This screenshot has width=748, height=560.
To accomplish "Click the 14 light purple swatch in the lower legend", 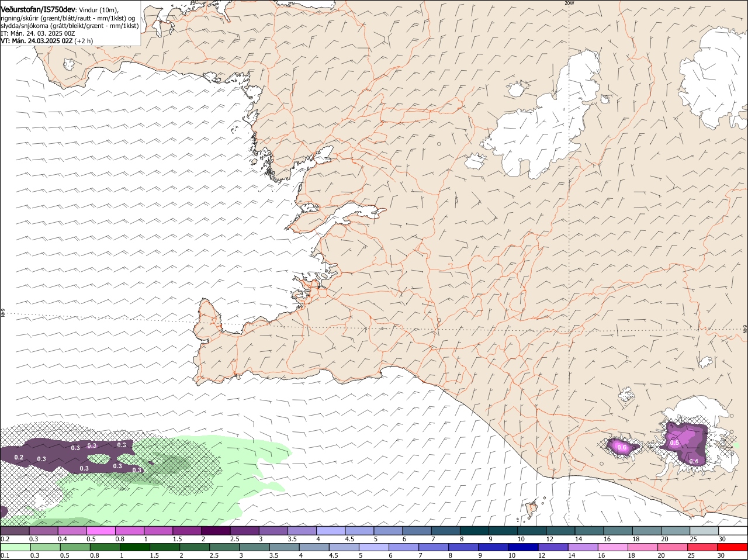I will pos(583,547).
